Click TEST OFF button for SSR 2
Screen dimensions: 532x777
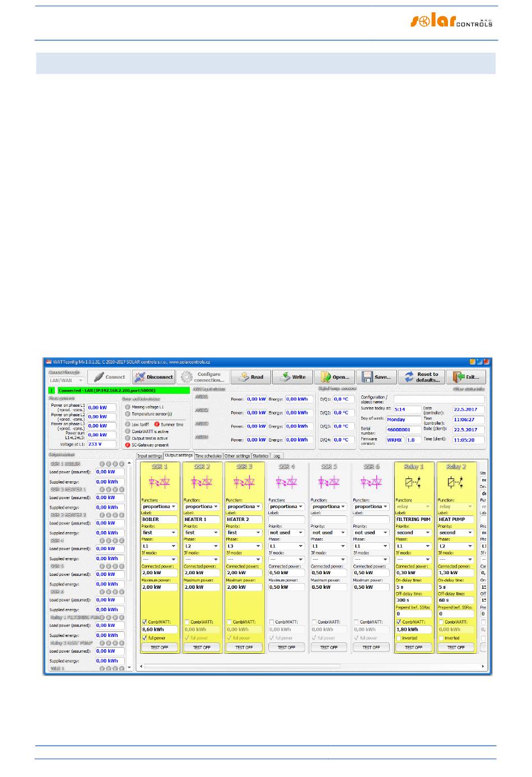202,648
